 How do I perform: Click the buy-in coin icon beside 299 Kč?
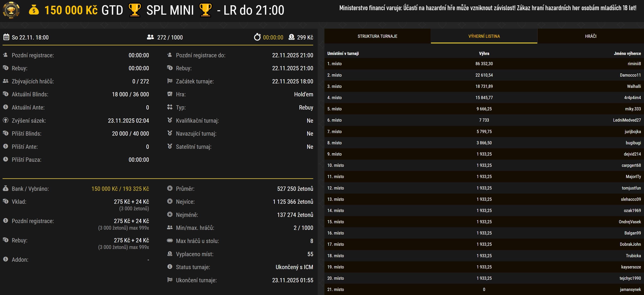[291, 37]
